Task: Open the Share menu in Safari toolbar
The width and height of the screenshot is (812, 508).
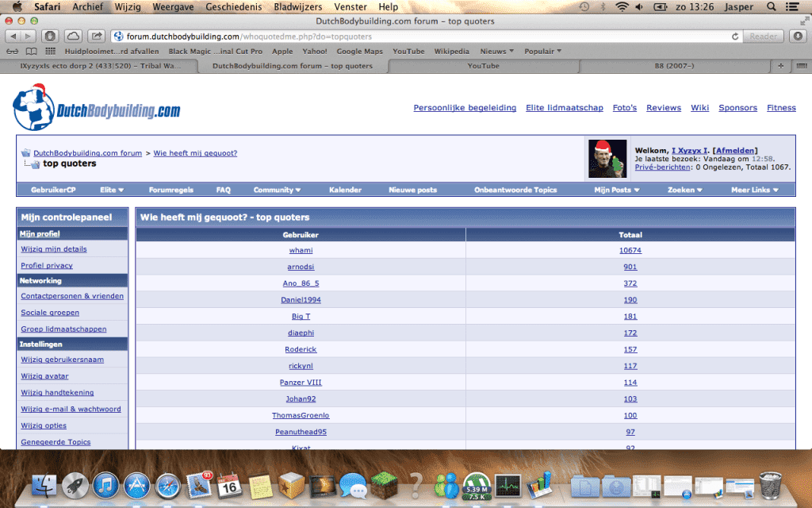Action: pos(97,36)
